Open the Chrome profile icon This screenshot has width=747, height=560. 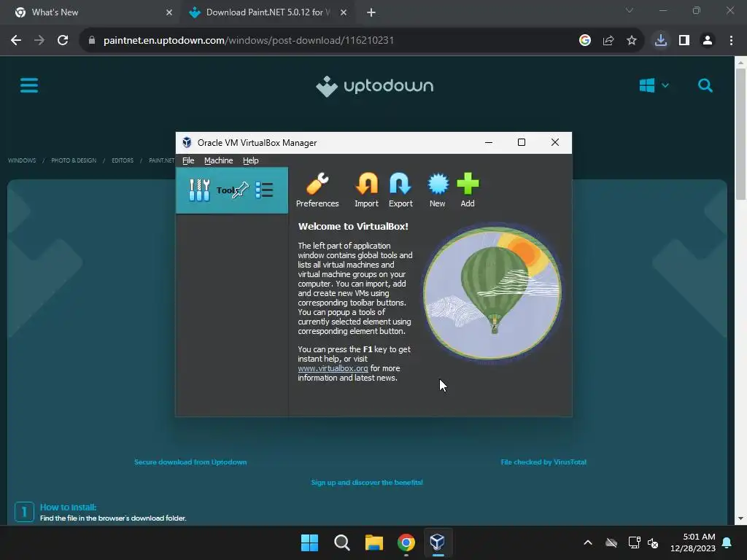pyautogui.click(x=708, y=40)
